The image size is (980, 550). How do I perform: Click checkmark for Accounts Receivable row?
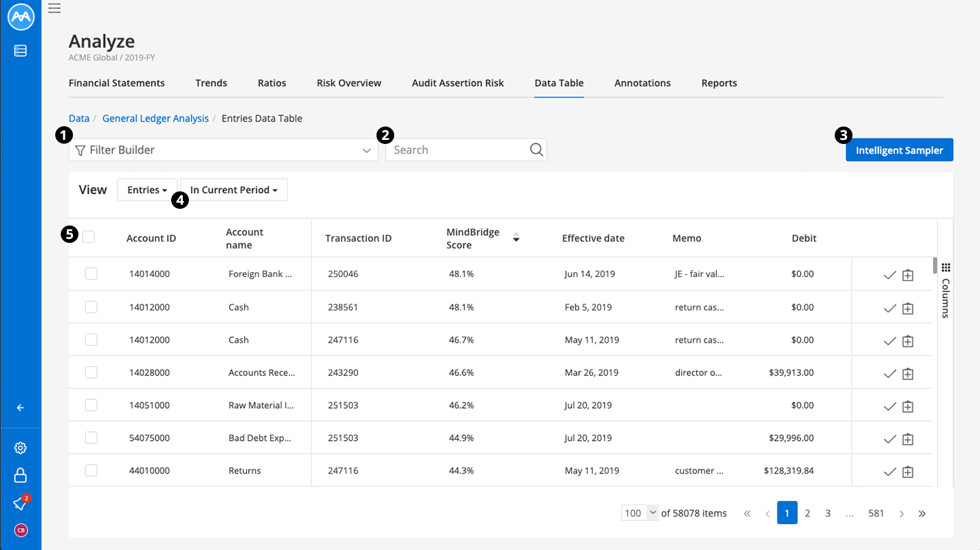tap(889, 373)
